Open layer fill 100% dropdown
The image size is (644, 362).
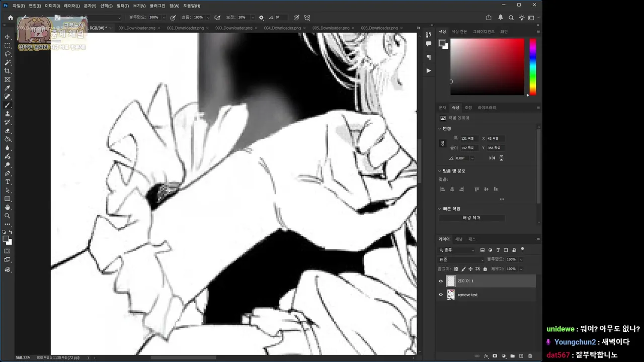click(521, 269)
